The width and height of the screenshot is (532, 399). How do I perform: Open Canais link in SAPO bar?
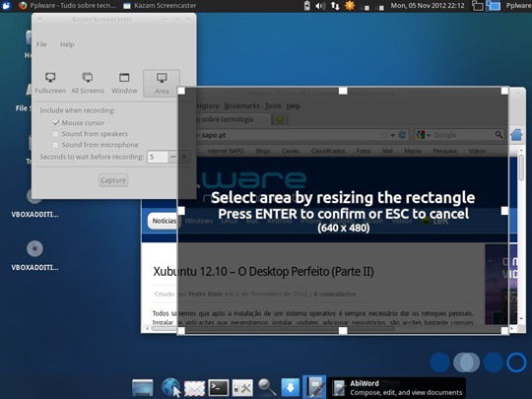coord(290,151)
